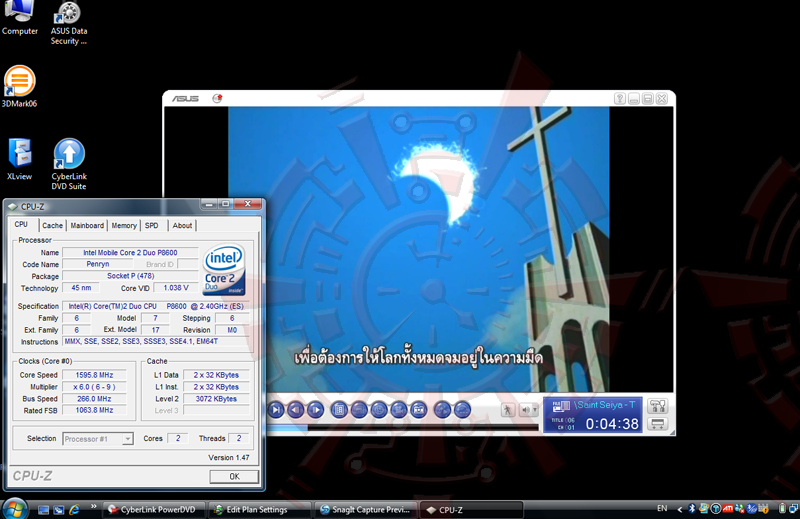Click the elapsed time display 0:04:38

coord(612,424)
